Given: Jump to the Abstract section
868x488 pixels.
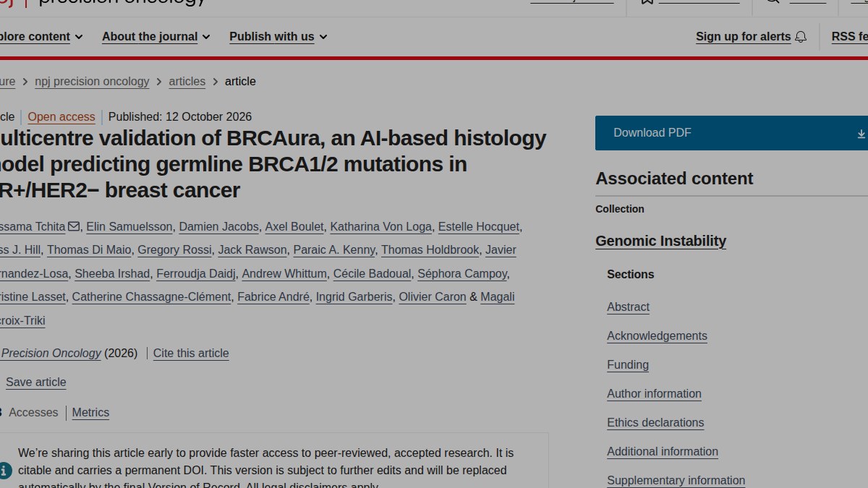Looking at the screenshot, I should 628,307.
